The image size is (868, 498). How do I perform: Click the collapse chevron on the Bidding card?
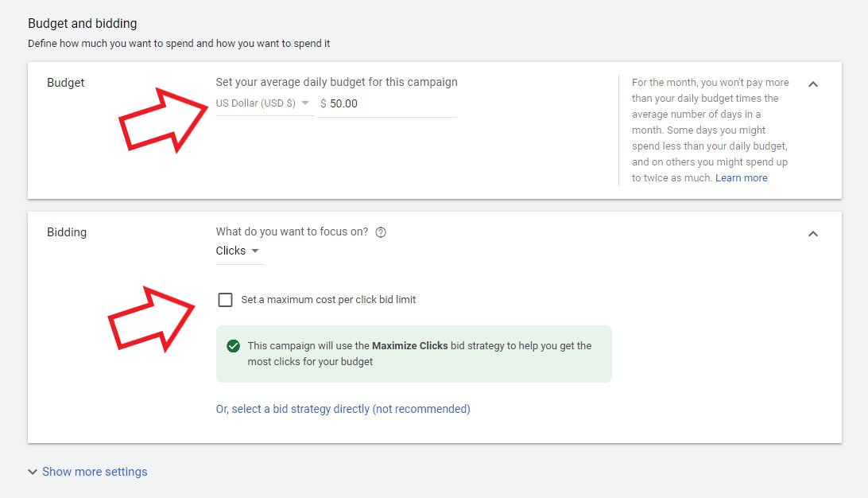point(813,233)
